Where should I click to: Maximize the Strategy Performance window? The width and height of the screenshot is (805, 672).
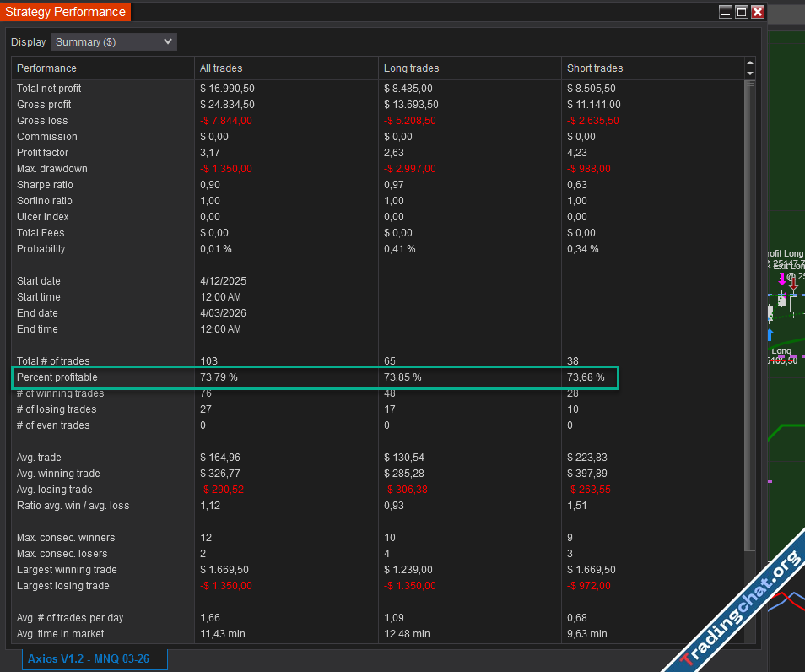(x=742, y=12)
